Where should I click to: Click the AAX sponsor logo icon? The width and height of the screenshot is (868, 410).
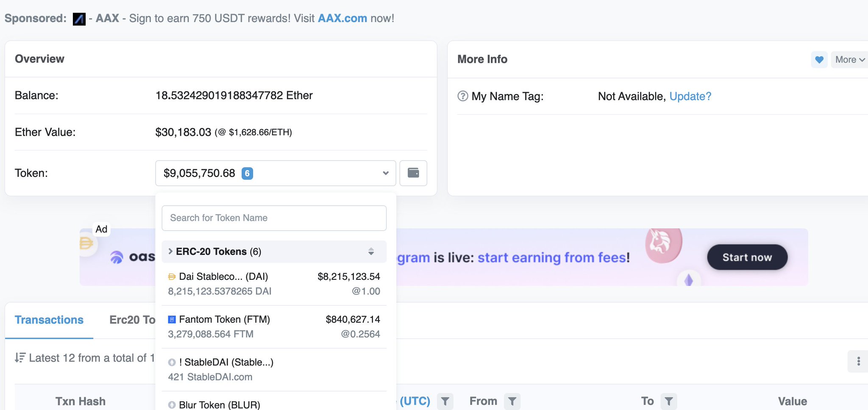tap(79, 19)
